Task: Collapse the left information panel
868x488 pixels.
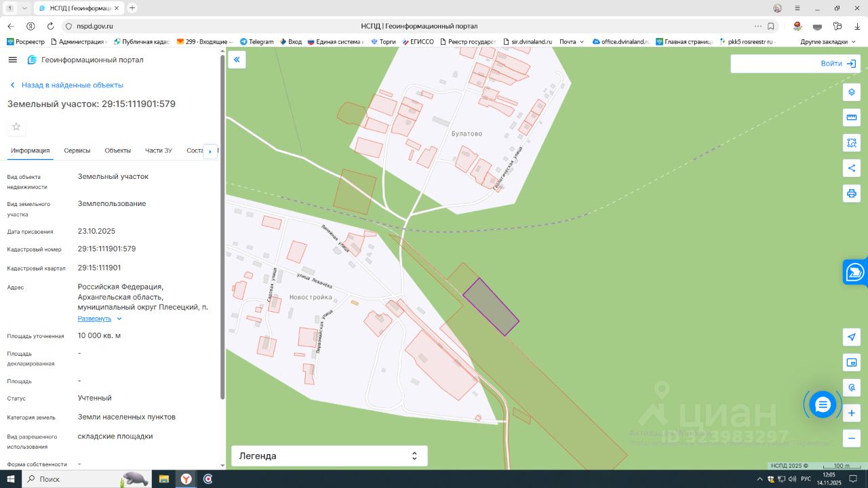Action: tap(237, 60)
